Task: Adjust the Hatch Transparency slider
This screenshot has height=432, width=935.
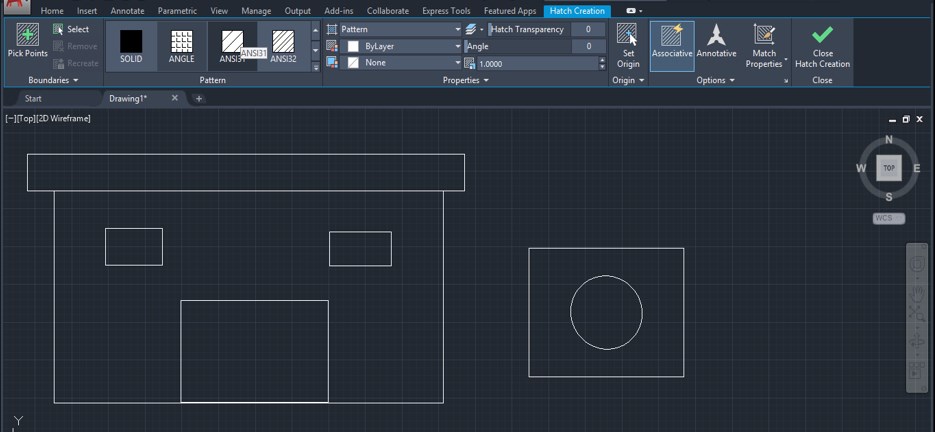Action: 528,29
